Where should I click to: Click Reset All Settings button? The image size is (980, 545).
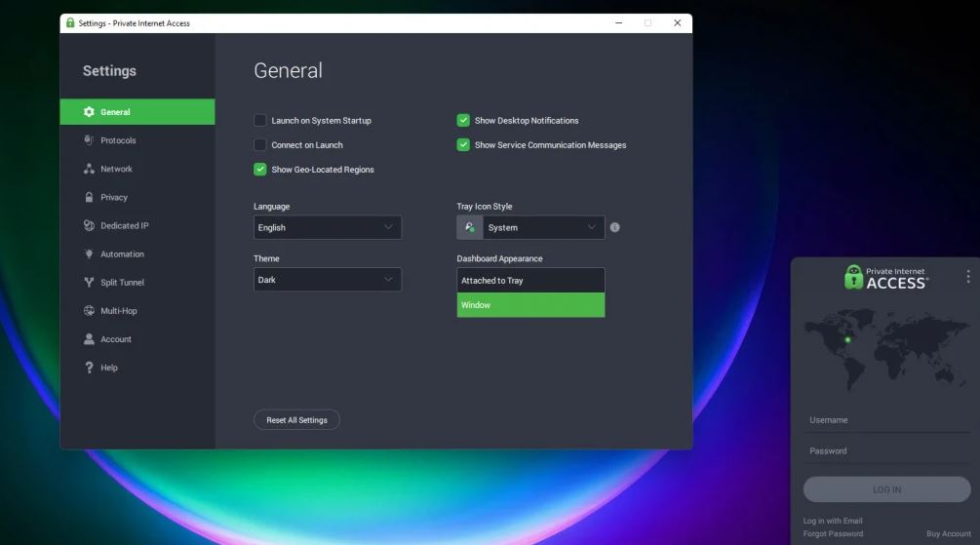296,420
